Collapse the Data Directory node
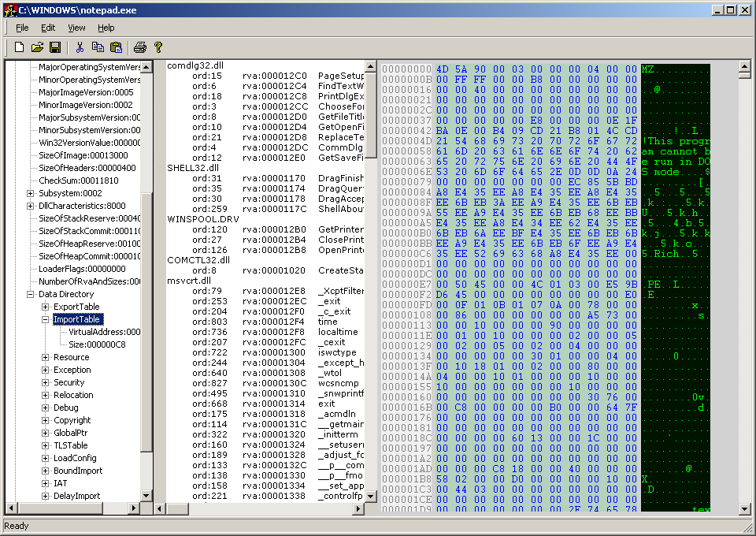 pos(31,294)
